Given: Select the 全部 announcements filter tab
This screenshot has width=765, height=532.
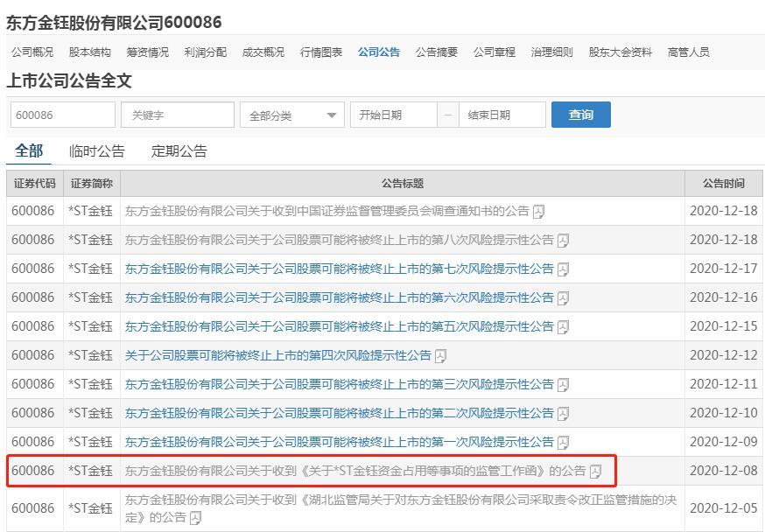Looking at the screenshot, I should (x=29, y=150).
